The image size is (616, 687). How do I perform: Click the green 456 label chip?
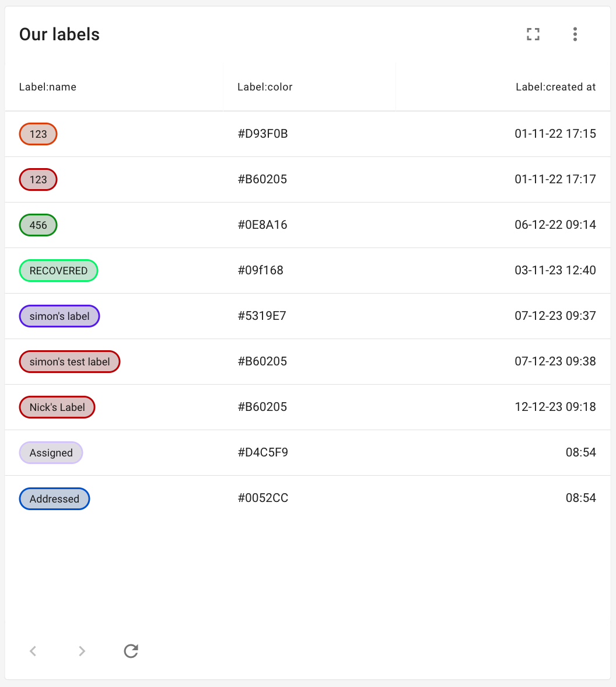tap(38, 225)
